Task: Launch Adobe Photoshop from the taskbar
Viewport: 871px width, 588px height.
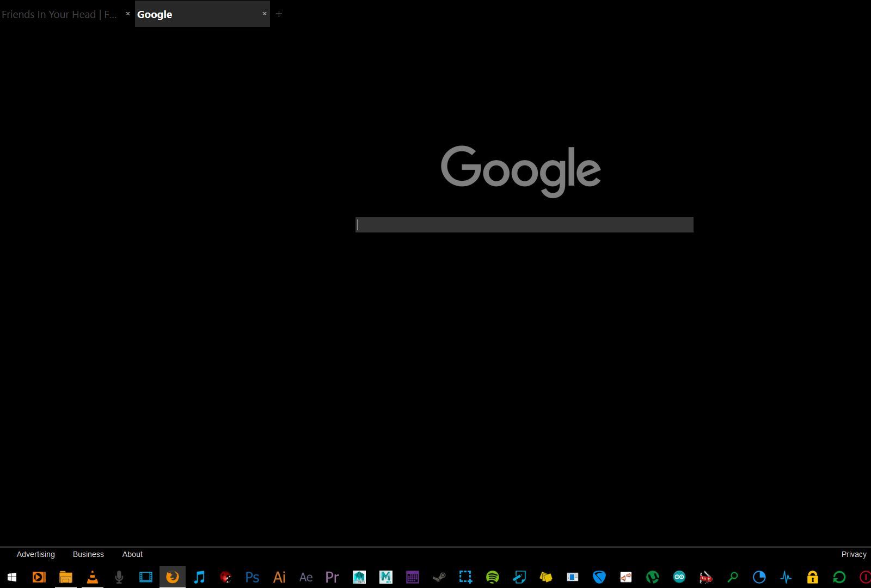Action: point(252,577)
